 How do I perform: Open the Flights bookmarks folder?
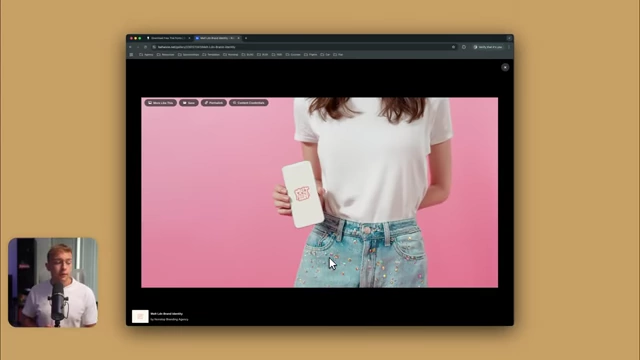[311, 54]
